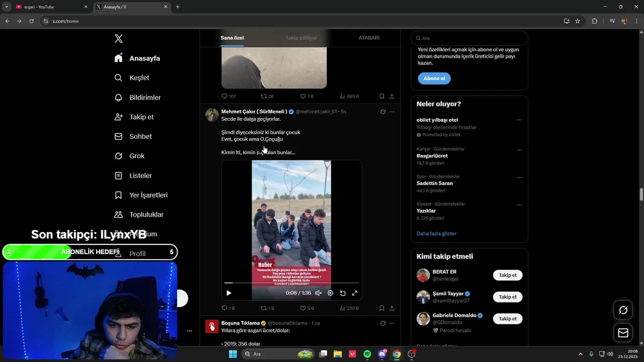This screenshot has width=644, height=362.
Task: Open Keşfet explore page
Action: pos(132,78)
